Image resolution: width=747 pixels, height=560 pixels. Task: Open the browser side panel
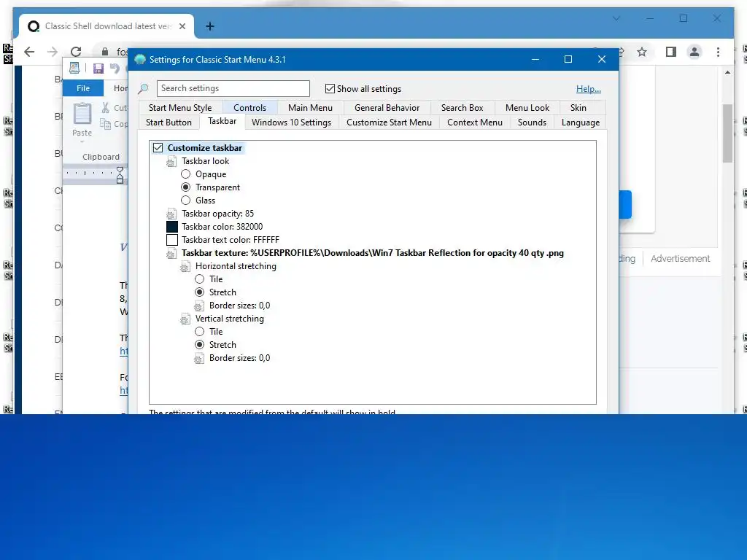[671, 52]
